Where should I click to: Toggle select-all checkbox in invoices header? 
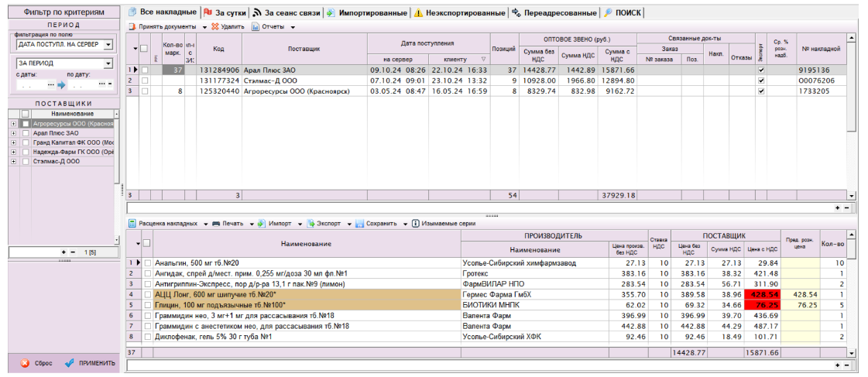coord(143,49)
